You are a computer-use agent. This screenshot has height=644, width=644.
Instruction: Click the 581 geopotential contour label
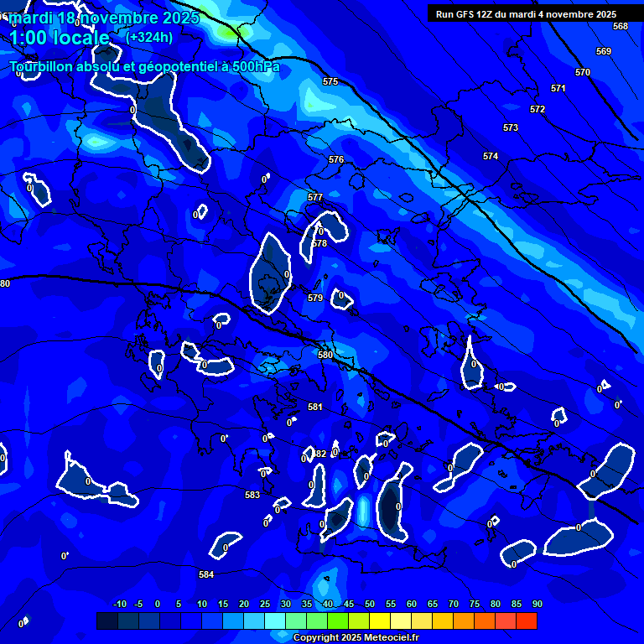click(x=315, y=407)
